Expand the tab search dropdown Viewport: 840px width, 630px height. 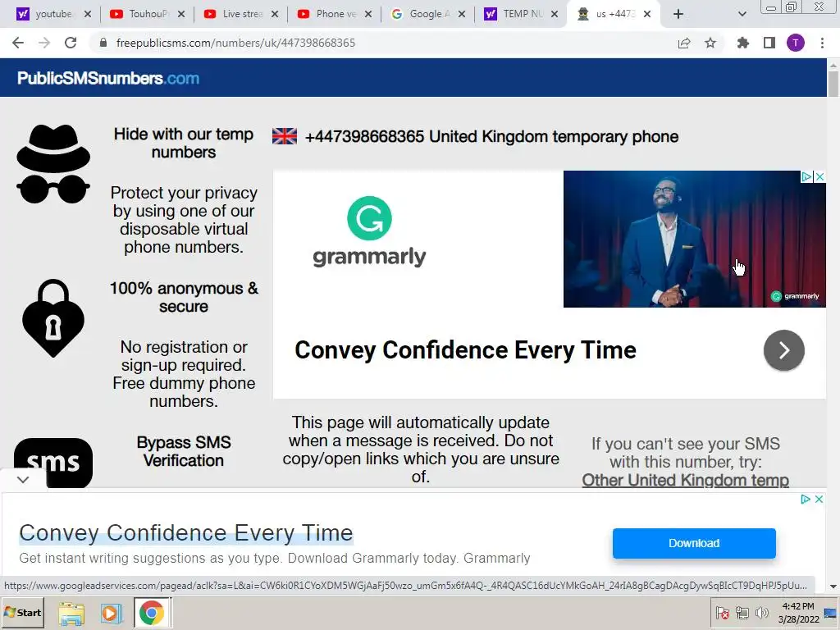742,14
